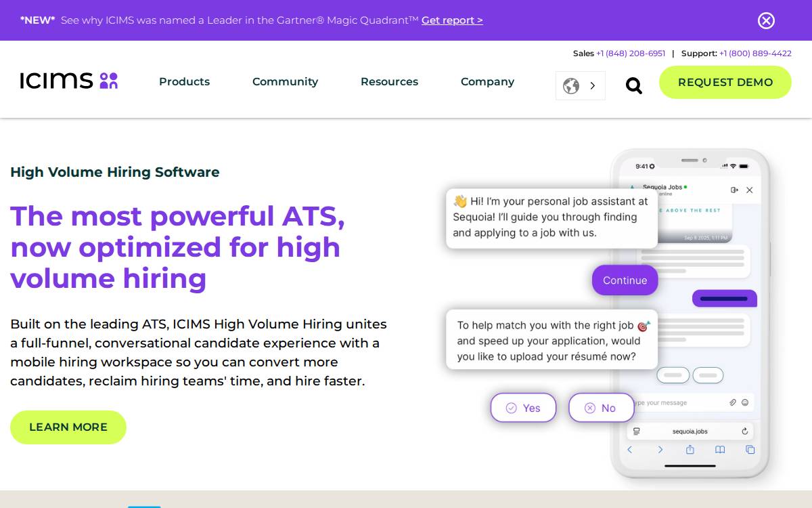
Task: Tap the phone browser forward arrow
Action: coord(660,450)
